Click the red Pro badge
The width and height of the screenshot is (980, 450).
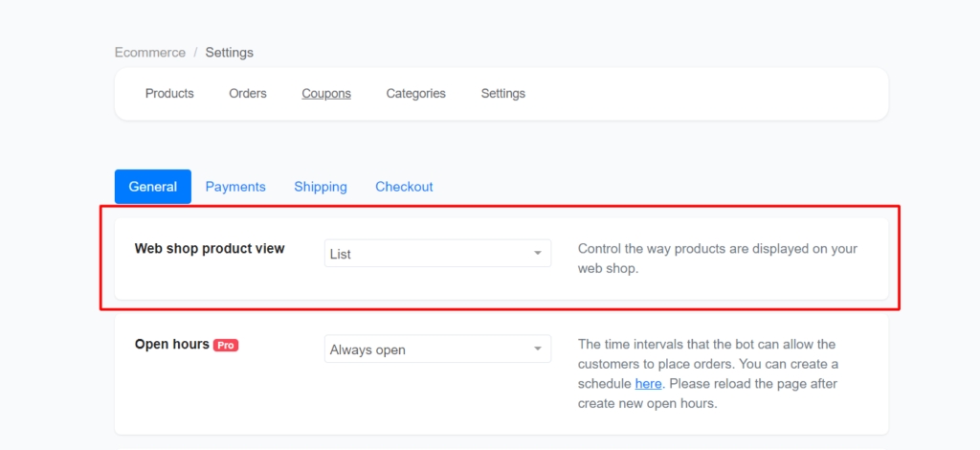click(x=226, y=345)
